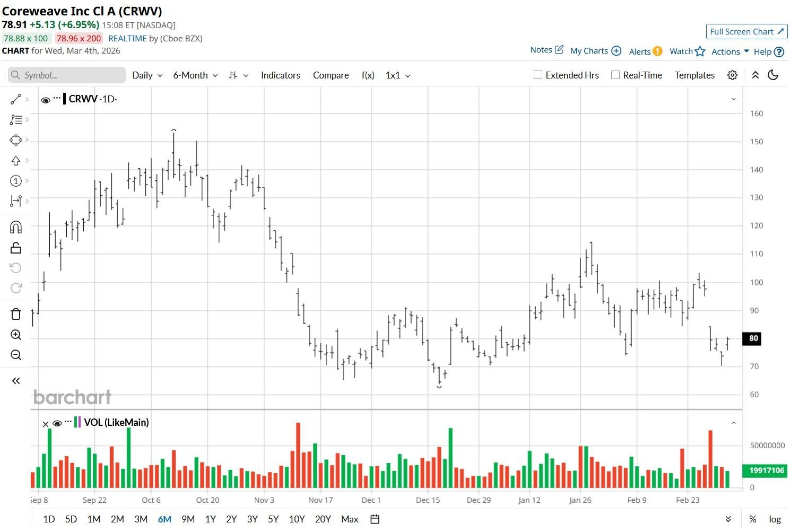Select the 1Y time range

pyautogui.click(x=211, y=519)
